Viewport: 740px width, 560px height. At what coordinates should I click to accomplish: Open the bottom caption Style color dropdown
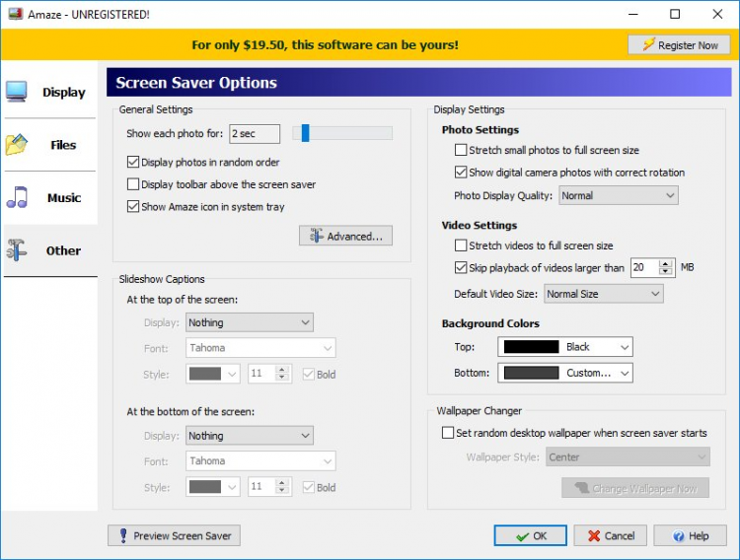[213, 487]
